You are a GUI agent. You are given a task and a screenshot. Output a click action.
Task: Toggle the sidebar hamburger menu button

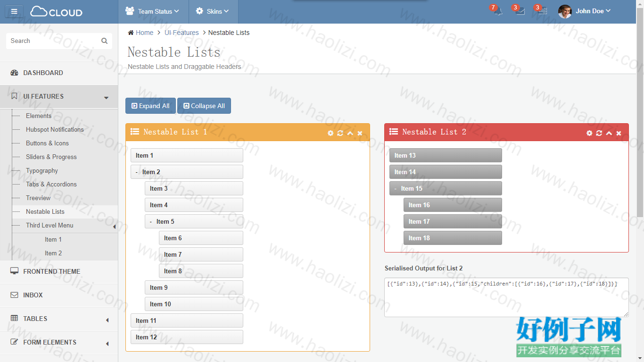pos(14,11)
